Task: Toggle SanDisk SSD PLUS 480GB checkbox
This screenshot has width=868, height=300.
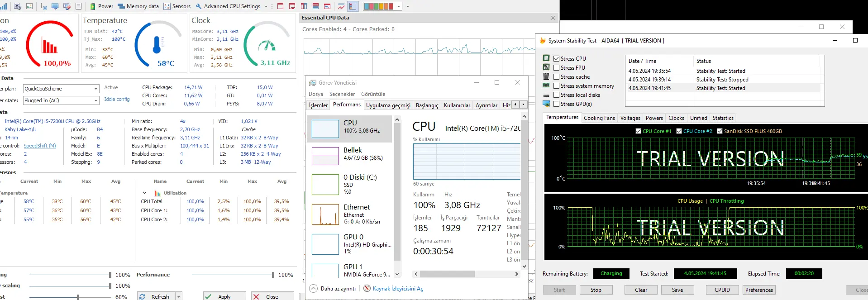Action: [720, 131]
